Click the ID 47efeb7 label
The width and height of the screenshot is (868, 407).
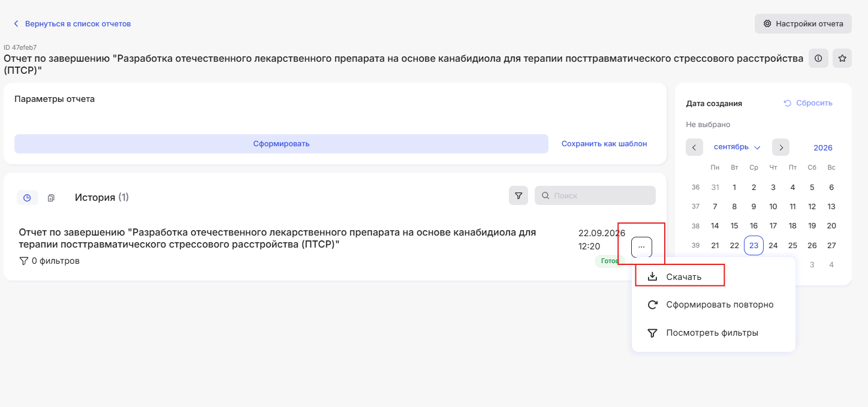tap(20, 47)
